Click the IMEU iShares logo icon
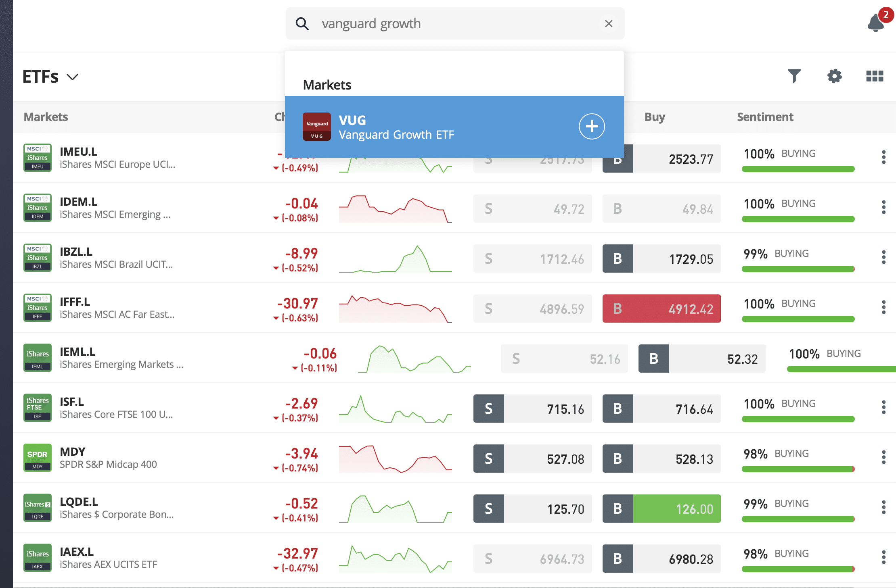This screenshot has width=896, height=588. (38, 158)
